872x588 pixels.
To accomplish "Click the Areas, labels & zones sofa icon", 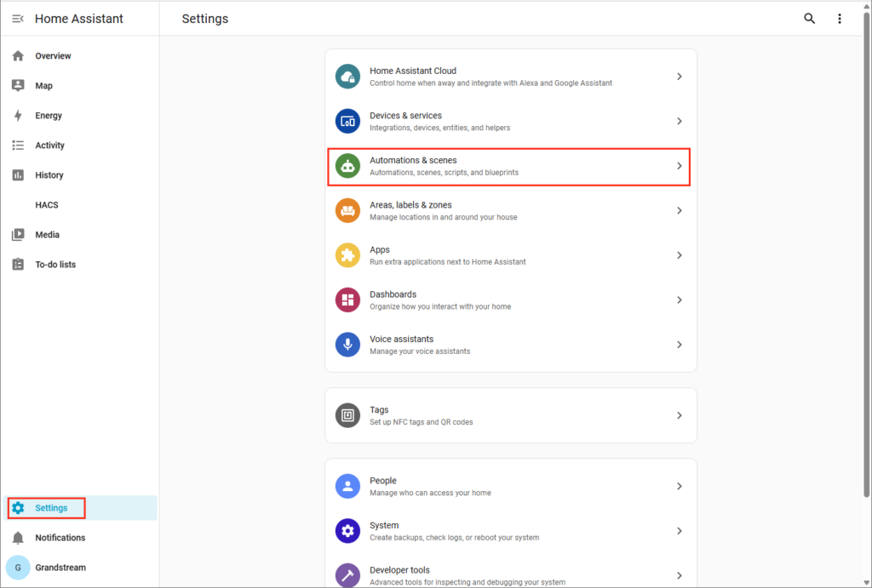I will [347, 211].
